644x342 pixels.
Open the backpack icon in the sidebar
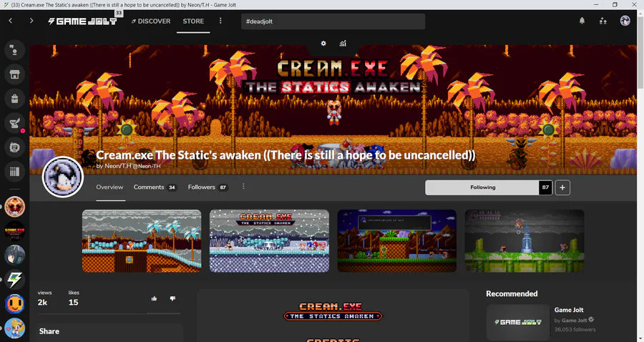tap(14, 99)
